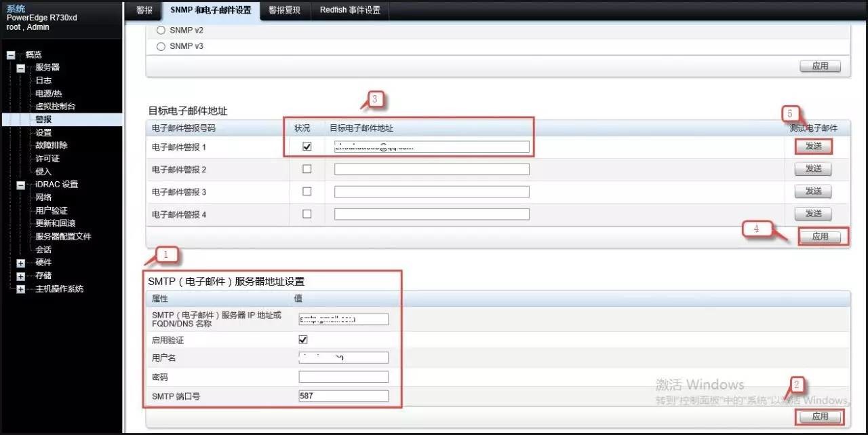Send test email for 电子邮件警报 1
The height and width of the screenshot is (435, 868).
813,147
